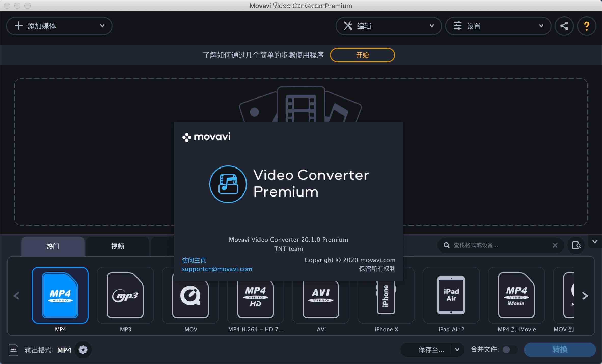The image size is (602, 364).
Task: Select MP4 H.264 HD 720p preset
Action: click(256, 302)
